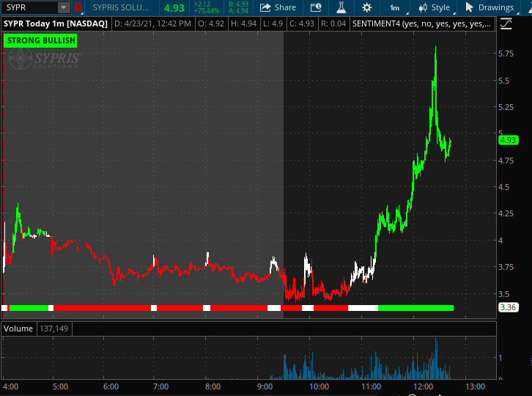Open the studies flask icon
532x396 pixels.
click(x=341, y=7)
